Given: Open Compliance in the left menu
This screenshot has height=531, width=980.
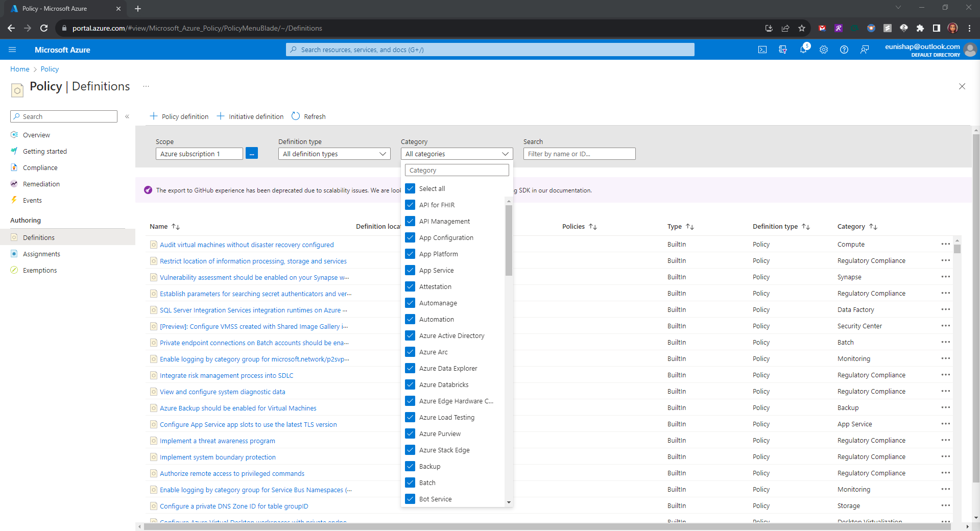Looking at the screenshot, I should click(40, 167).
